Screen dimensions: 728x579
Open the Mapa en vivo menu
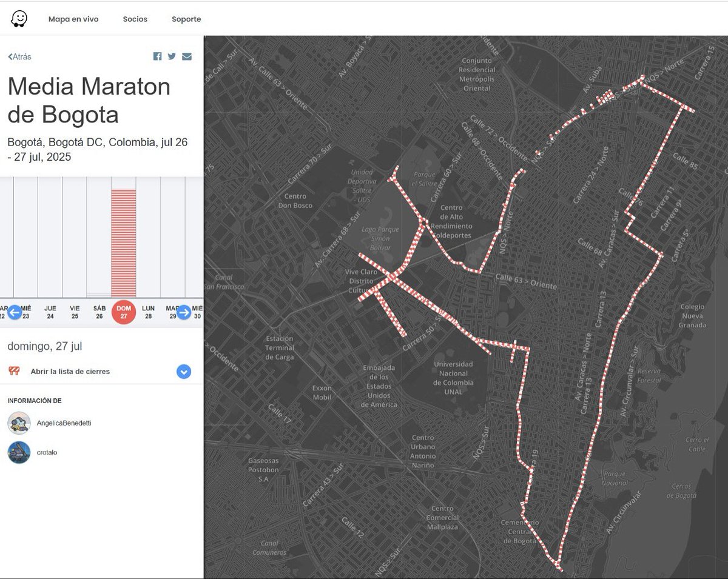click(73, 19)
